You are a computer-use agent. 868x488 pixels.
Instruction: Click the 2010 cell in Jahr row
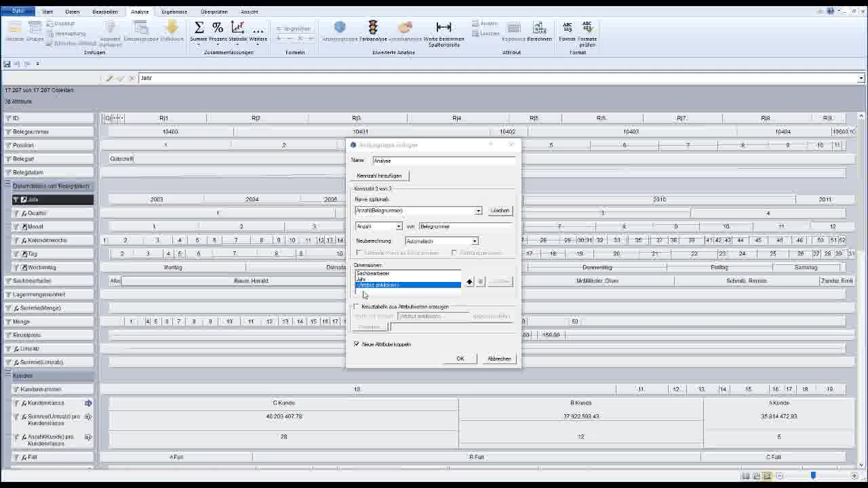(x=659, y=199)
